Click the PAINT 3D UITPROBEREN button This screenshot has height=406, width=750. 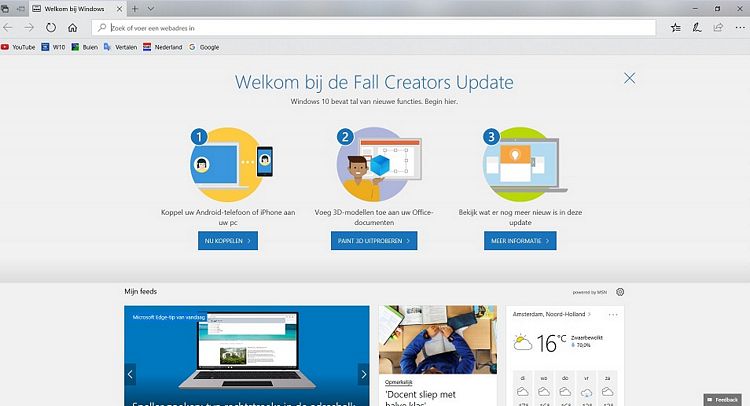coord(374,241)
